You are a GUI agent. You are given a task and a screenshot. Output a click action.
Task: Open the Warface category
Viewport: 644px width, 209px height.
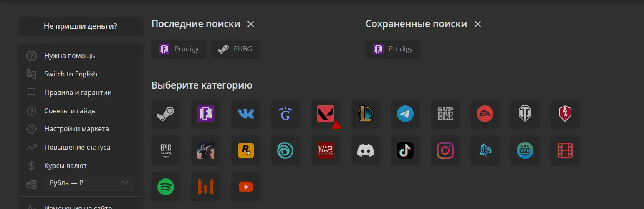pos(206,187)
